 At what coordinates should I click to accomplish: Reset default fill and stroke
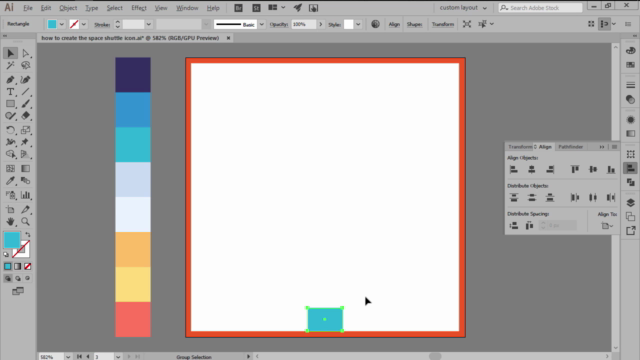point(6,255)
